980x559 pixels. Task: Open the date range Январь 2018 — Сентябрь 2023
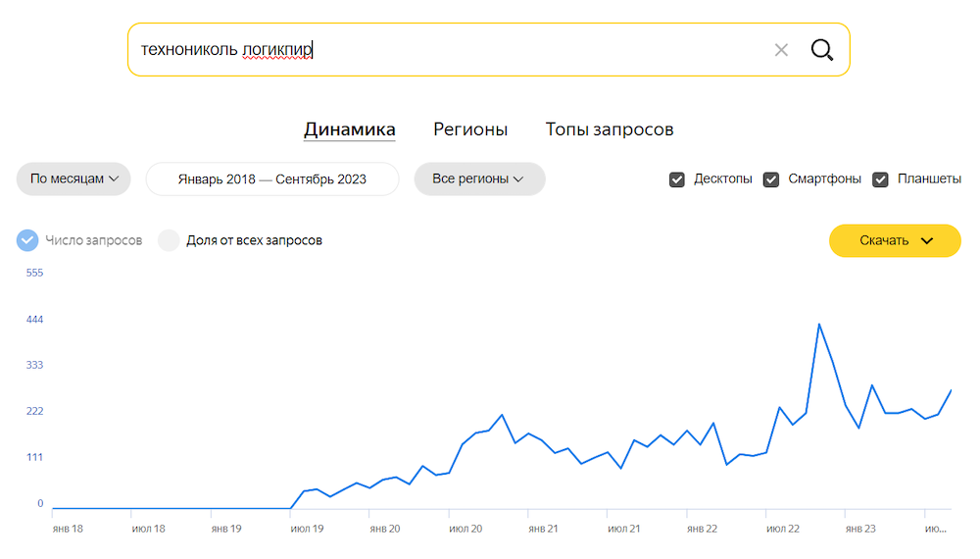pyautogui.click(x=272, y=179)
